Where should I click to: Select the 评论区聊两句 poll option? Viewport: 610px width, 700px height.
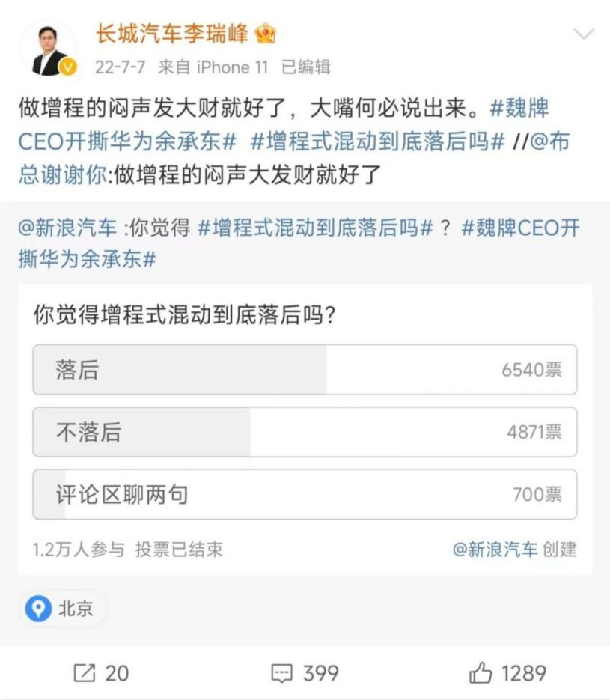(x=305, y=494)
